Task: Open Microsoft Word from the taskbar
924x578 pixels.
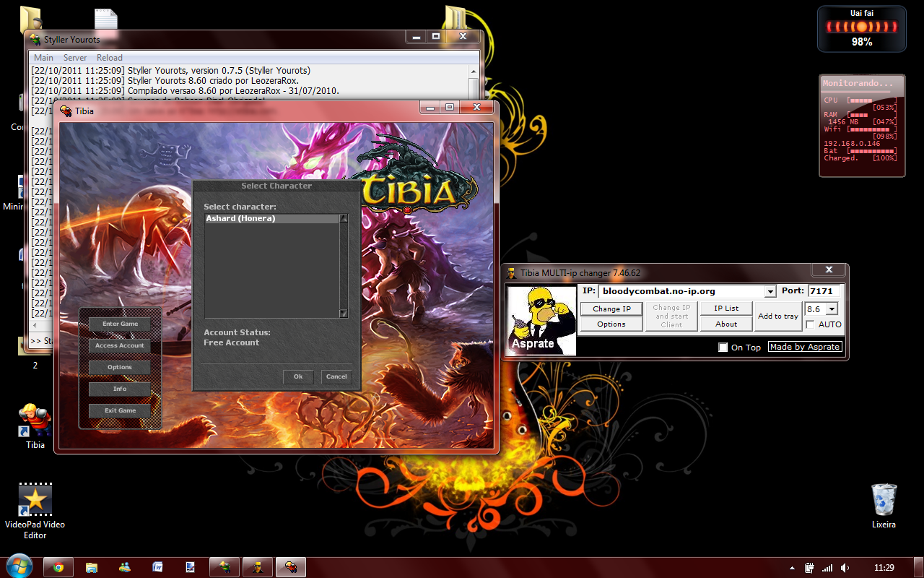Action: coord(157,567)
